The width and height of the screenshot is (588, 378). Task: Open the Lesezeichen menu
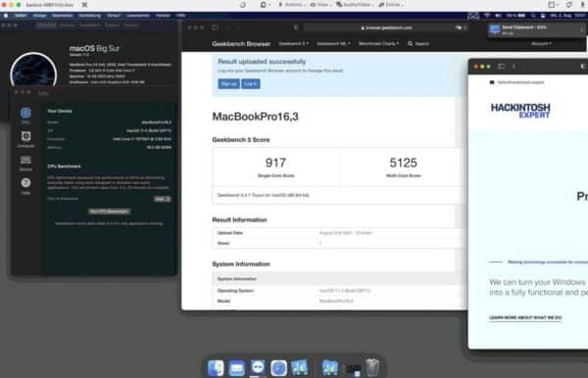point(137,16)
